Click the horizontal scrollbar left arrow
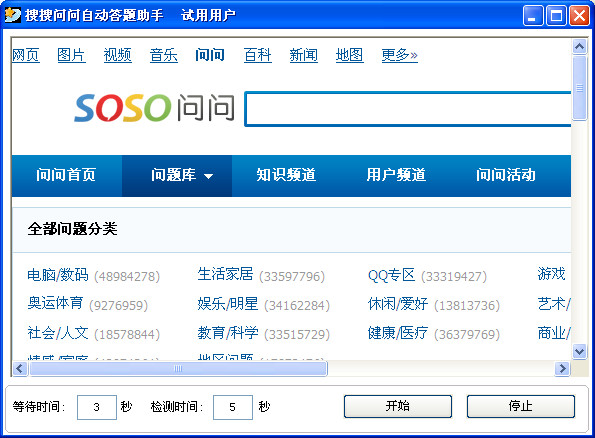Screen dimensions: 595x438 pyautogui.click(x=20, y=368)
